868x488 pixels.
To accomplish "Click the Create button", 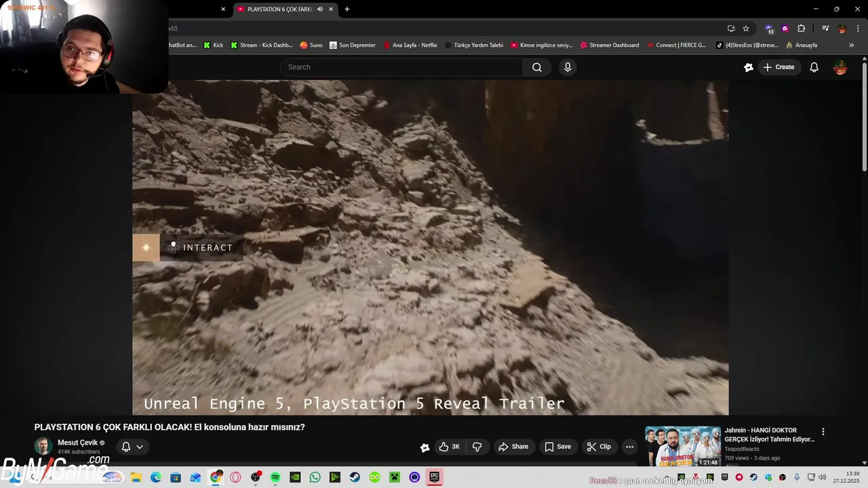I will pyautogui.click(x=778, y=67).
